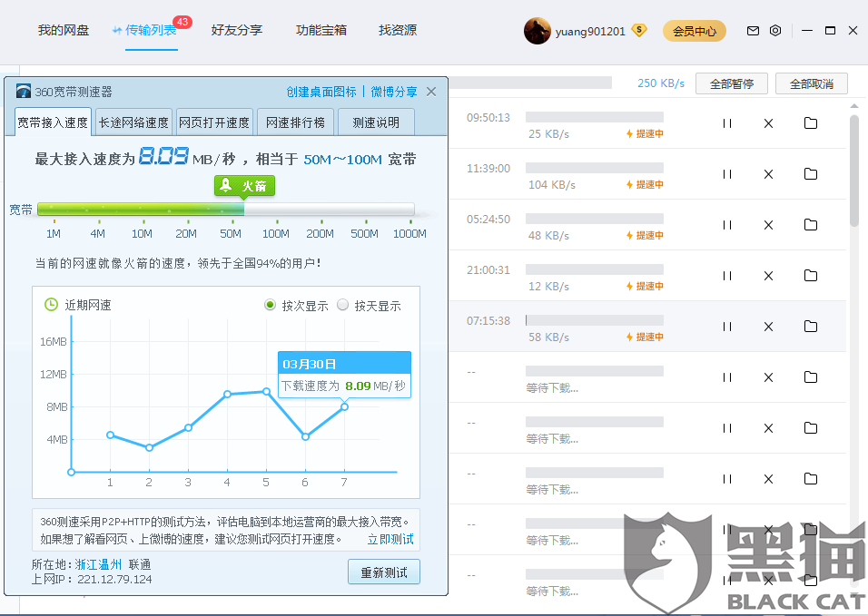Screen dimensions: 868x616
Task: Click the remaining time 21:00:31
Action: [x=488, y=269]
